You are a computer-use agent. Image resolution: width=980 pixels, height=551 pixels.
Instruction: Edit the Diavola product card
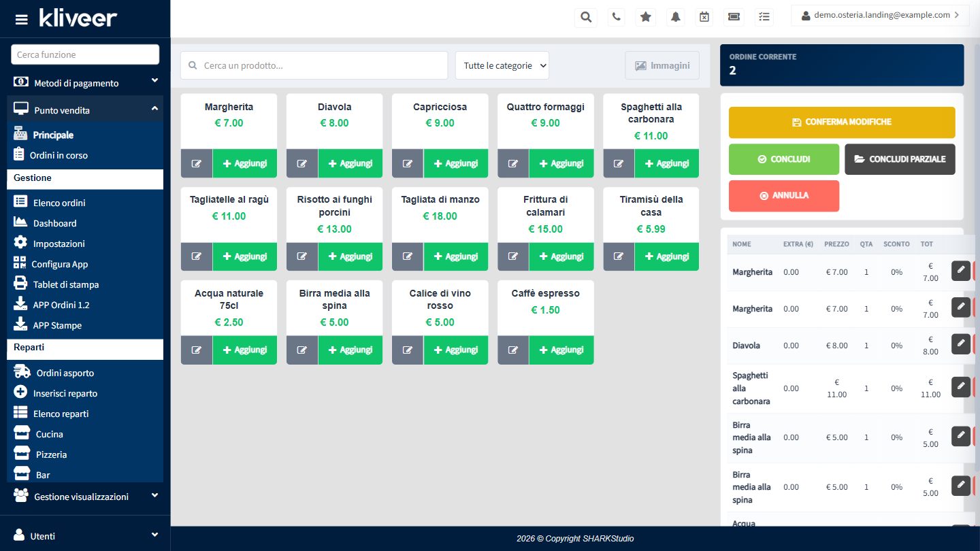(x=302, y=163)
